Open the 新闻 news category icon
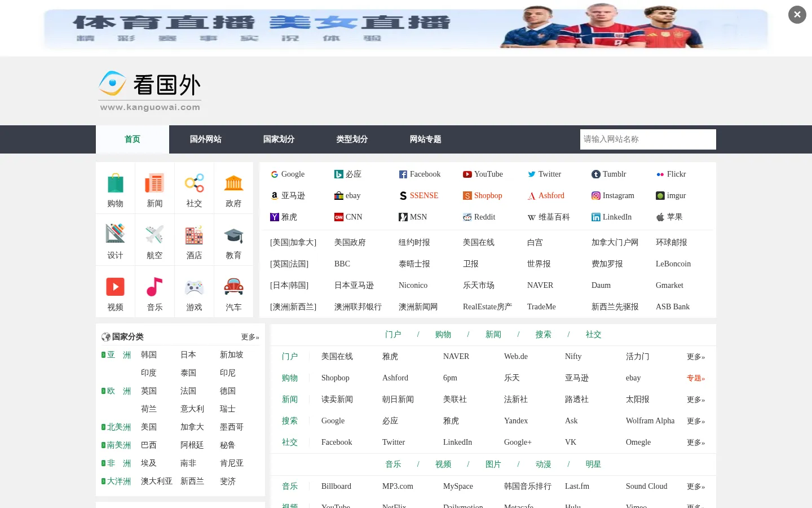 pos(155,183)
